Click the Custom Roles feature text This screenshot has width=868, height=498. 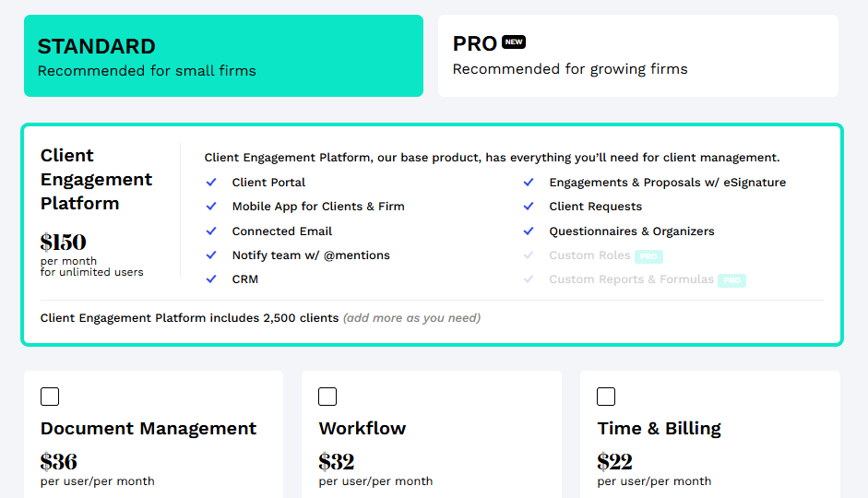pyautogui.click(x=589, y=255)
